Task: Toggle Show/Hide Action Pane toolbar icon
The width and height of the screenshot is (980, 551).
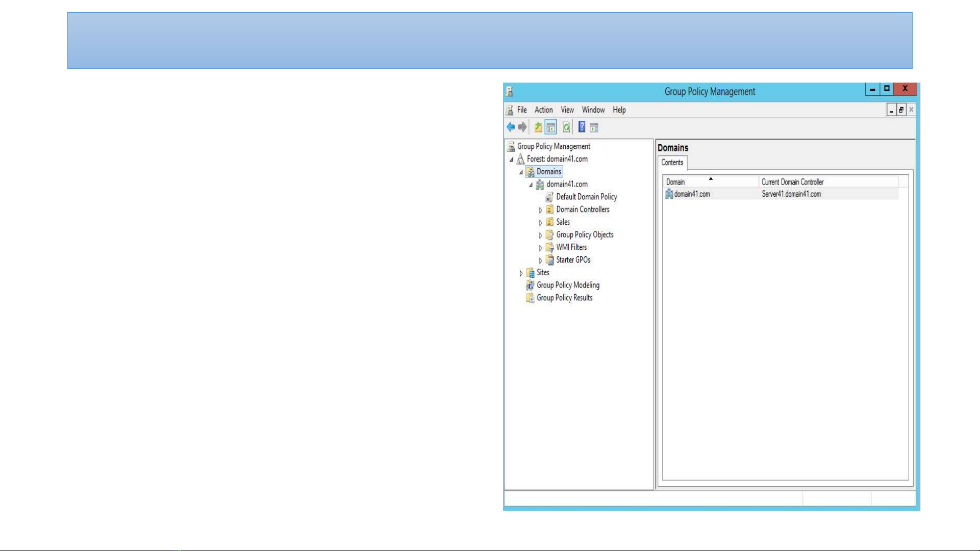Action: pyautogui.click(x=594, y=127)
